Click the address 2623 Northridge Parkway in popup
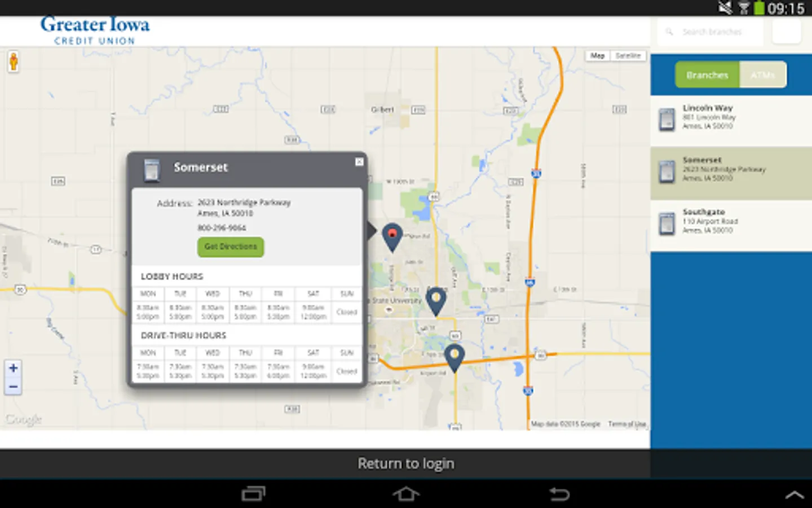The image size is (812, 508). (244, 202)
